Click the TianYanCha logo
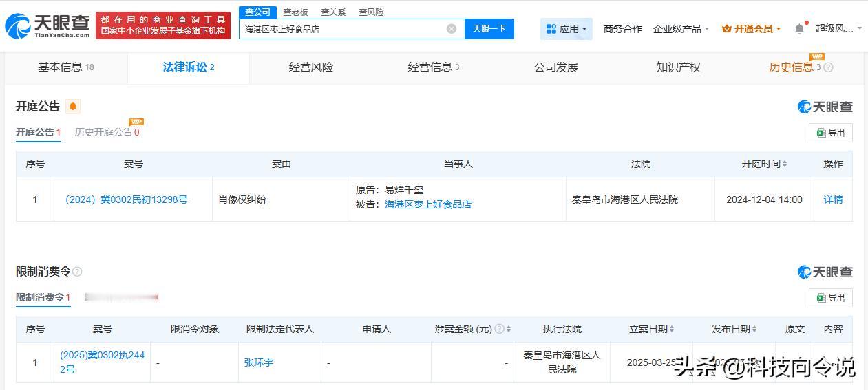This screenshot has width=868, height=390. click(47, 26)
